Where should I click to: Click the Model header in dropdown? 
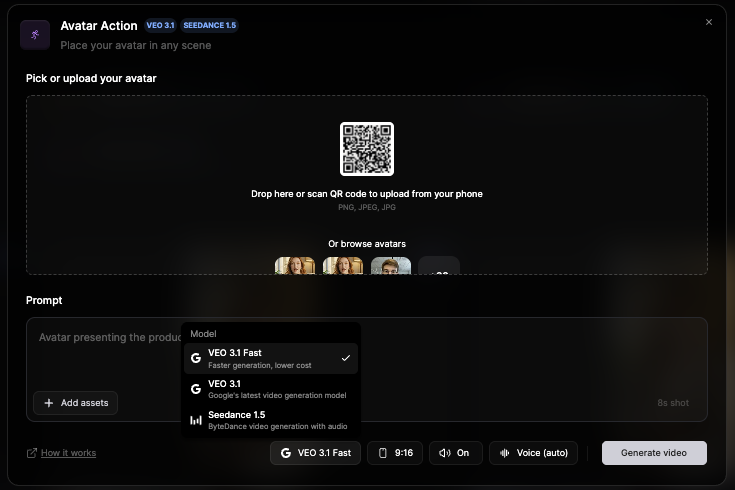[203, 334]
